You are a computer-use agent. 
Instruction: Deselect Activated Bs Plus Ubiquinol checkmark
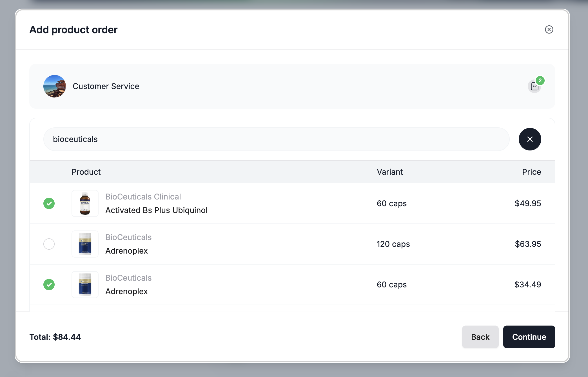(x=49, y=203)
